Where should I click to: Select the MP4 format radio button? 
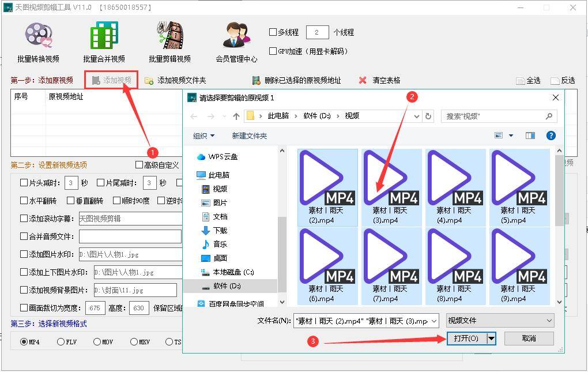pyautogui.click(x=24, y=341)
